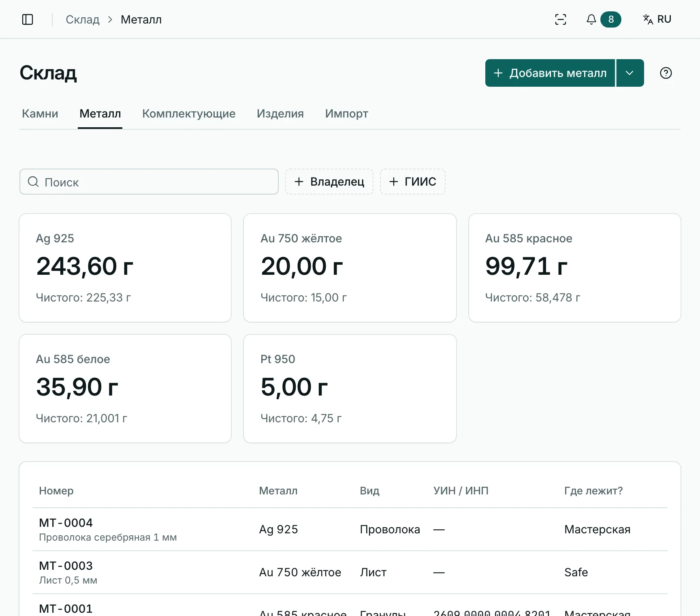Click Проволока in the MT-0004 row
700x616 pixels.
pyautogui.click(x=390, y=529)
